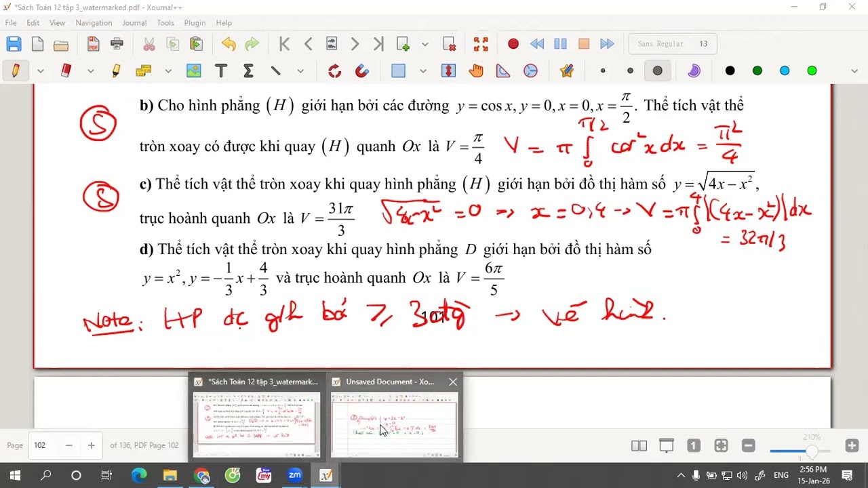
Task: Stop the audio recording
Action: click(584, 44)
